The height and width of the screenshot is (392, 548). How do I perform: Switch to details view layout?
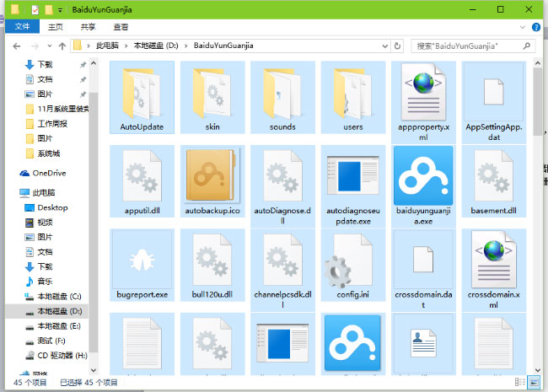519,382
